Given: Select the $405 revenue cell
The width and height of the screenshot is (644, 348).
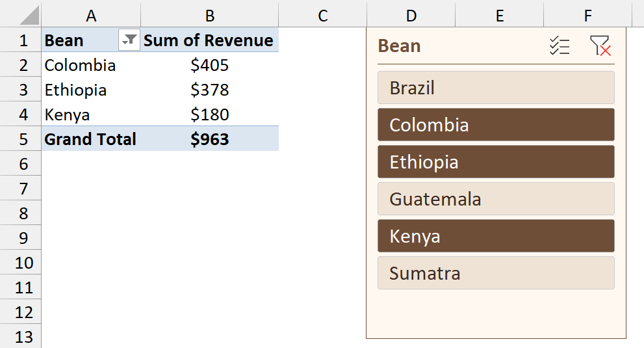Looking at the screenshot, I should (209, 64).
